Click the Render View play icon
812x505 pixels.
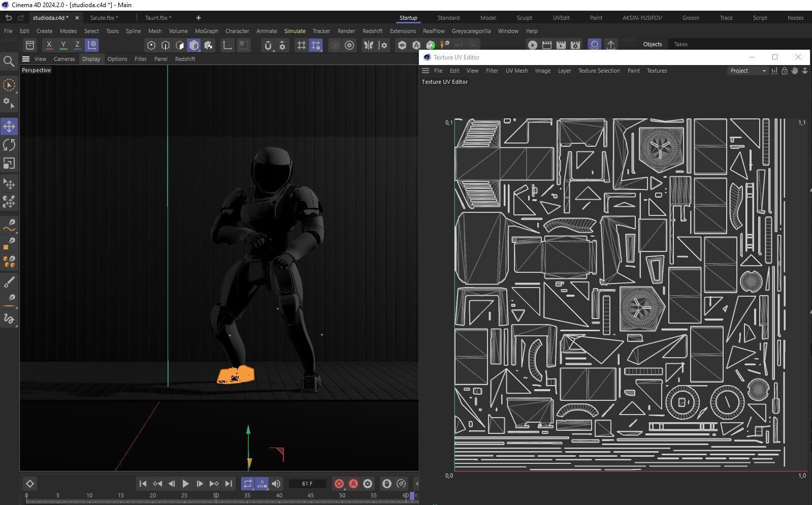click(x=532, y=45)
